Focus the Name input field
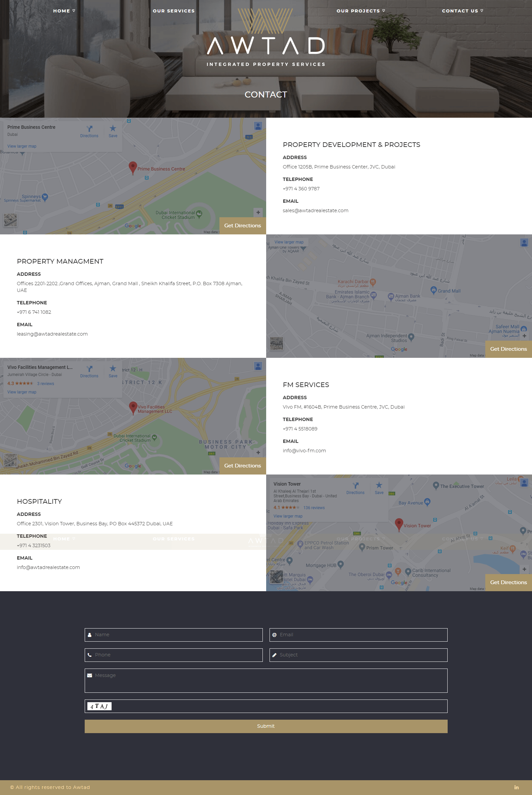532x795 pixels. (x=173, y=635)
